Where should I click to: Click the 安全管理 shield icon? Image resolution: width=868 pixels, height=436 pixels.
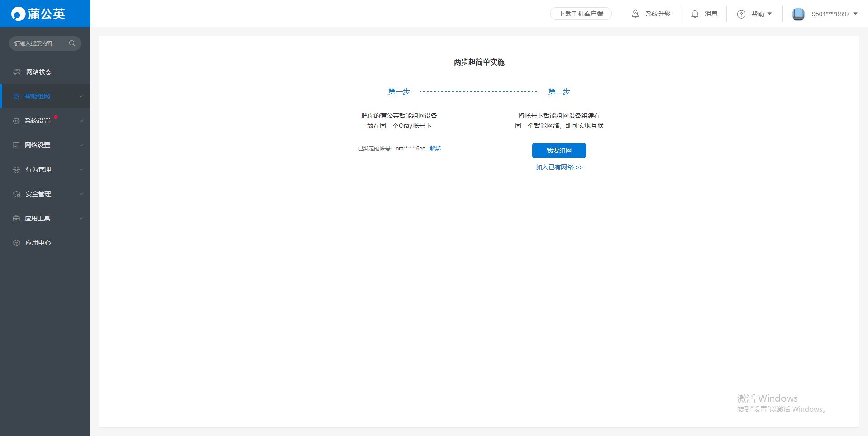[17, 194]
